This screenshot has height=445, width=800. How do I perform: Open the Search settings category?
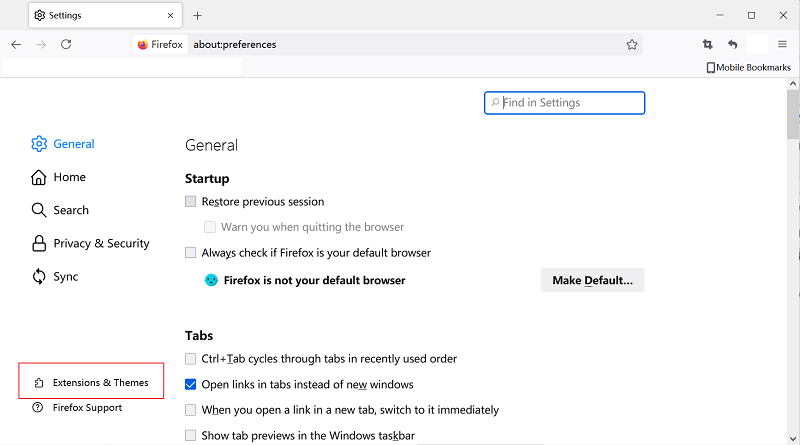point(60,210)
